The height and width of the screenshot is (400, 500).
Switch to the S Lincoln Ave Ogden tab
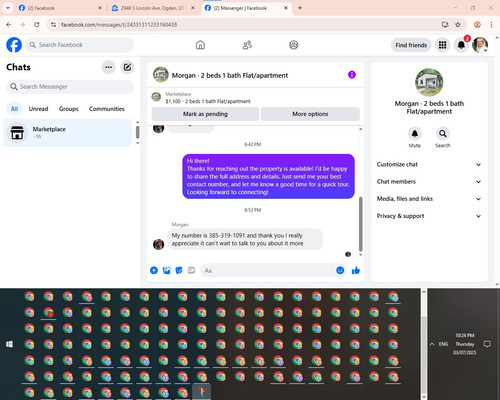153,8
